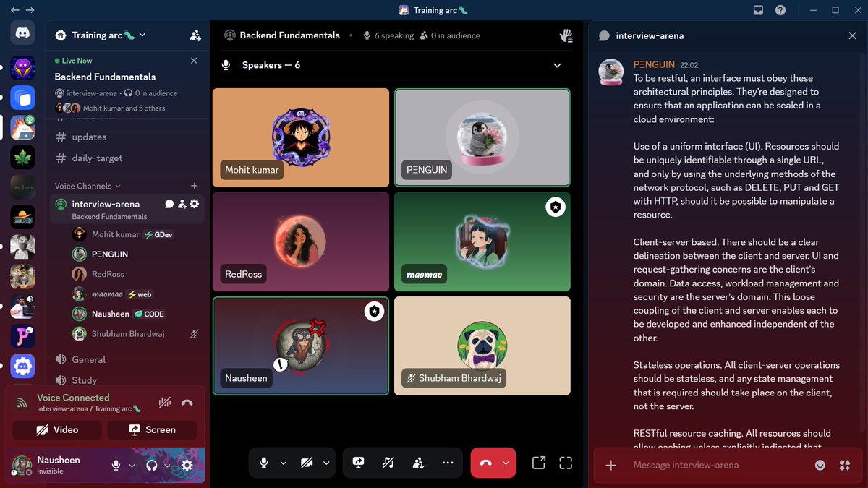The image size is (868, 488).
Task: Select the RedRoss speaker tile
Action: click(x=301, y=241)
